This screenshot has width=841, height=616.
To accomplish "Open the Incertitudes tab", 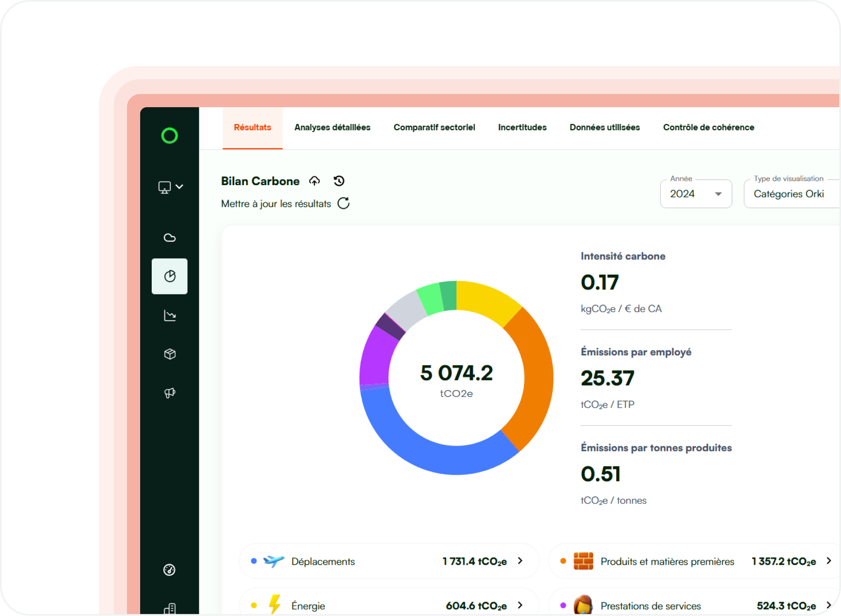I will click(x=522, y=127).
